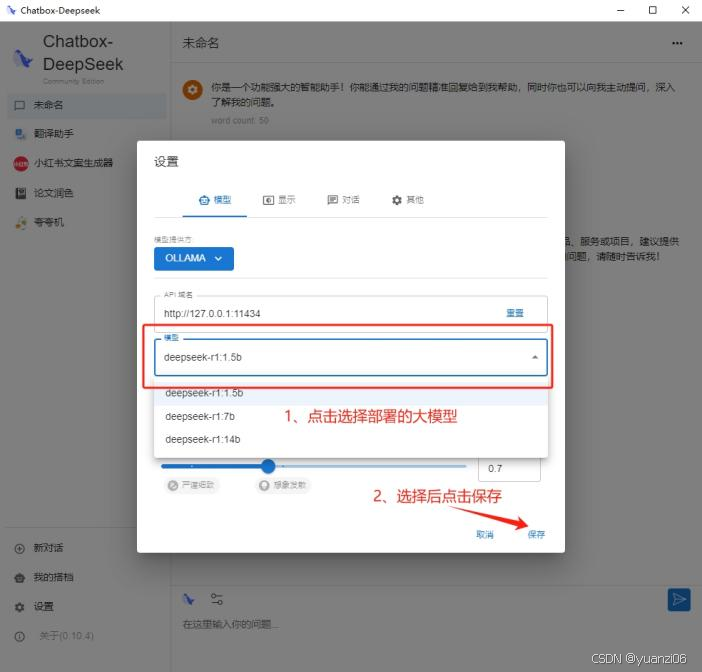Click the Chatbox logo icon above input

pyautogui.click(x=189, y=599)
